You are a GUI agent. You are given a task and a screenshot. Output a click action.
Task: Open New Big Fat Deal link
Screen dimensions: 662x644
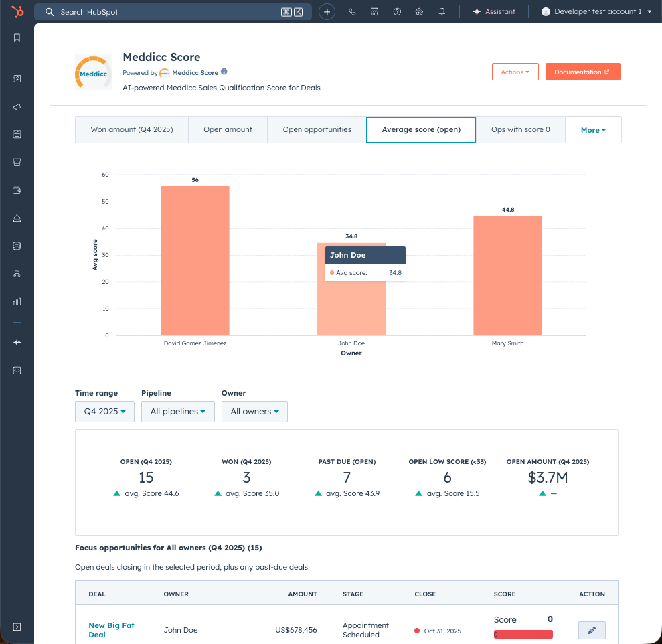point(111,629)
